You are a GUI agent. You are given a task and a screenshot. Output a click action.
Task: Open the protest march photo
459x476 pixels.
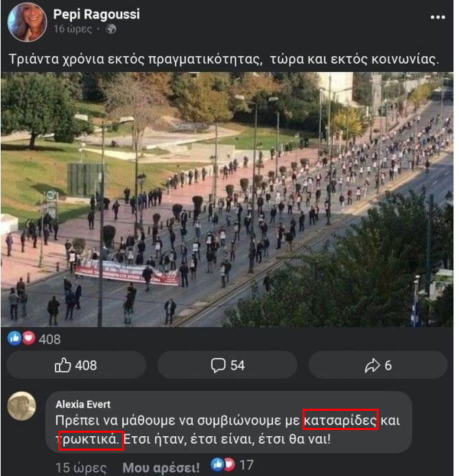(227, 200)
